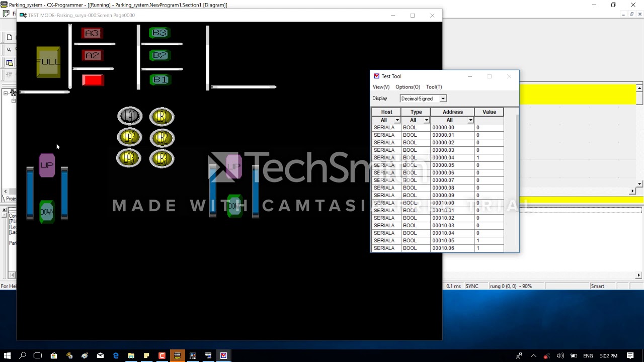Select the value cell for address 00000.04
This screenshot has width=644, height=362.
click(489, 158)
